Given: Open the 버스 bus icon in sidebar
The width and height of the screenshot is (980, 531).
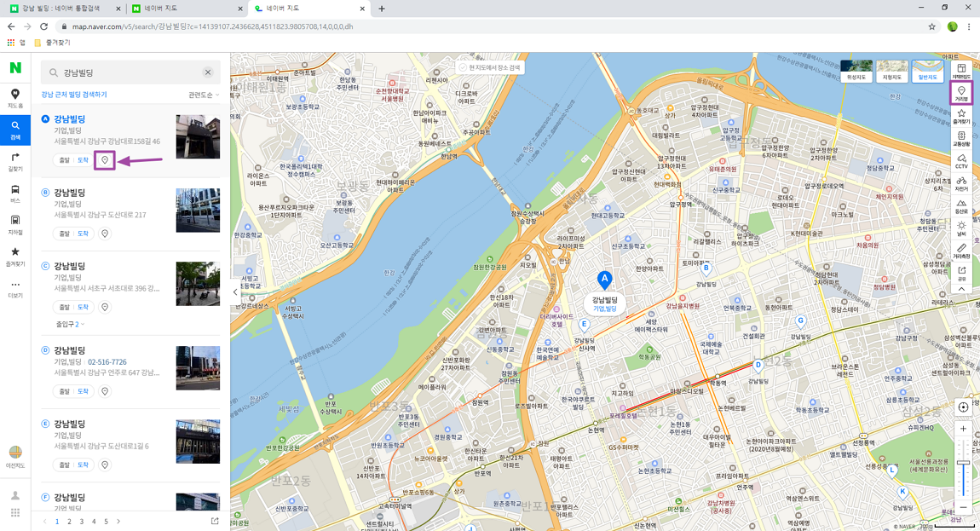Looking at the screenshot, I should (15, 193).
